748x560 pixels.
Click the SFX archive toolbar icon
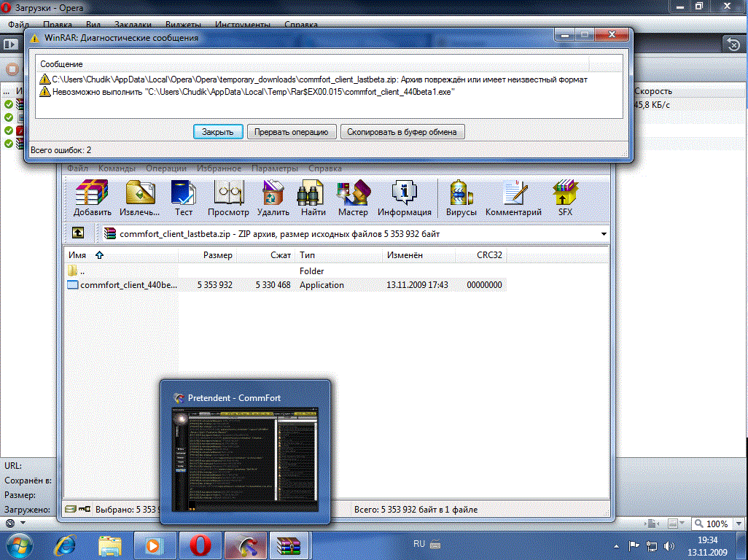(565, 198)
